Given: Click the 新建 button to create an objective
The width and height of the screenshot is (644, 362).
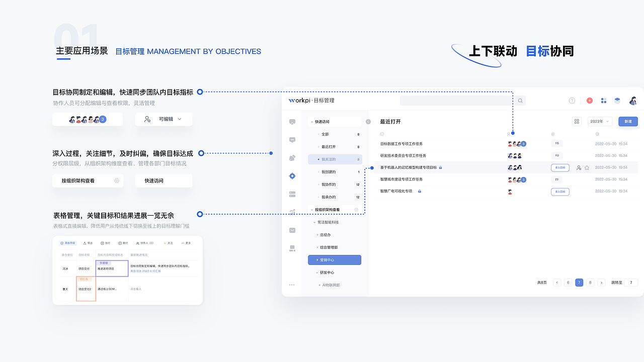Looking at the screenshot, I should click(628, 121).
